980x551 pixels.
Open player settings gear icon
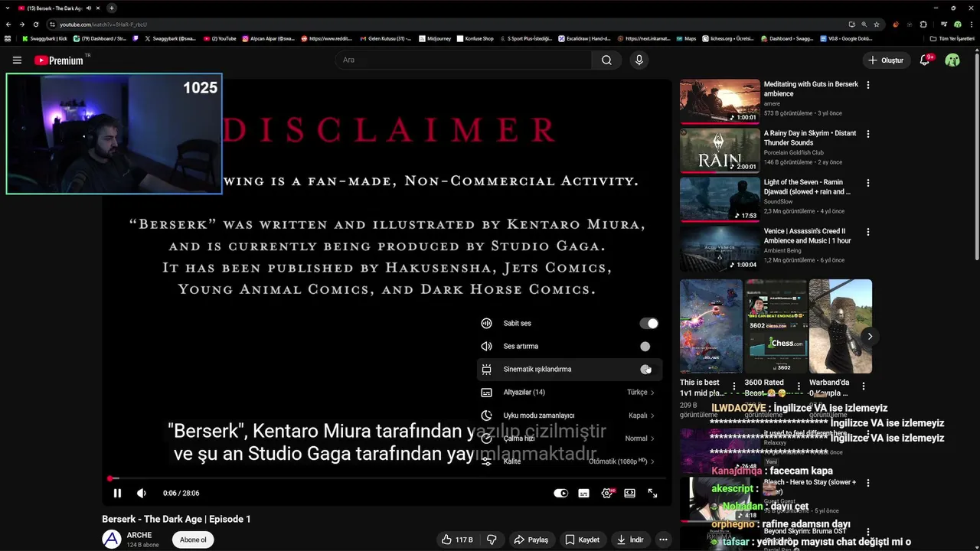pos(607,494)
